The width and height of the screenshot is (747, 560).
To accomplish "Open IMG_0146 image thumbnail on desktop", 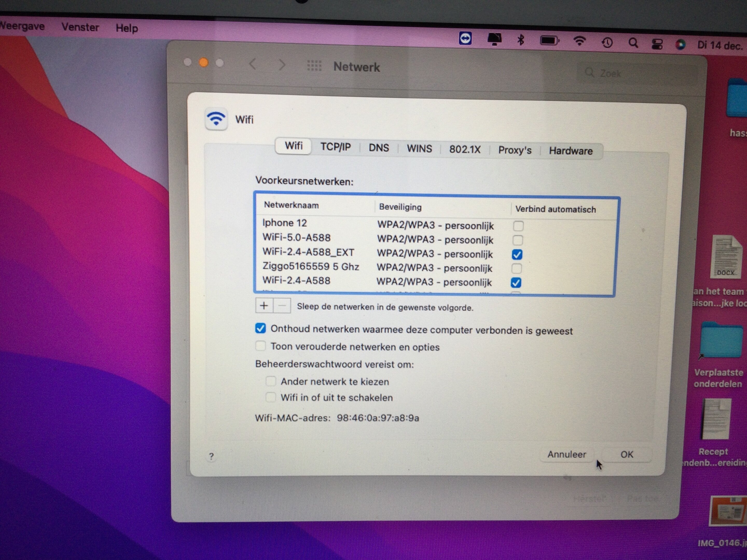I will point(728,512).
